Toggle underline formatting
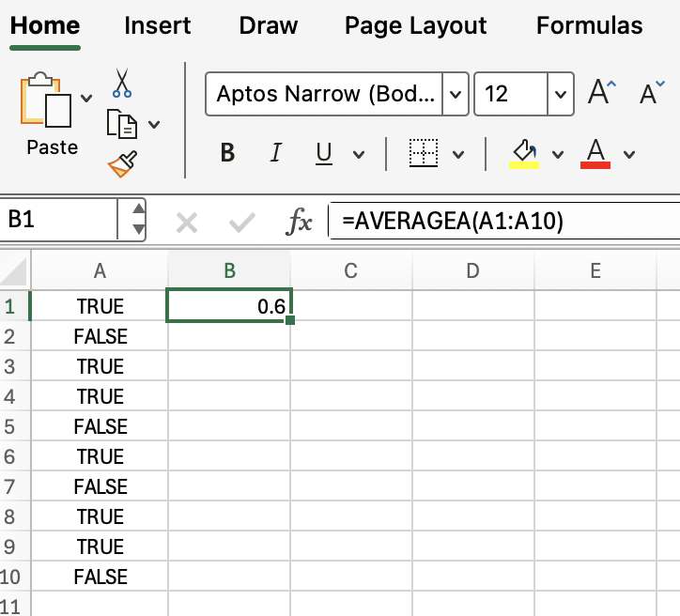The image size is (680, 616). (x=324, y=153)
